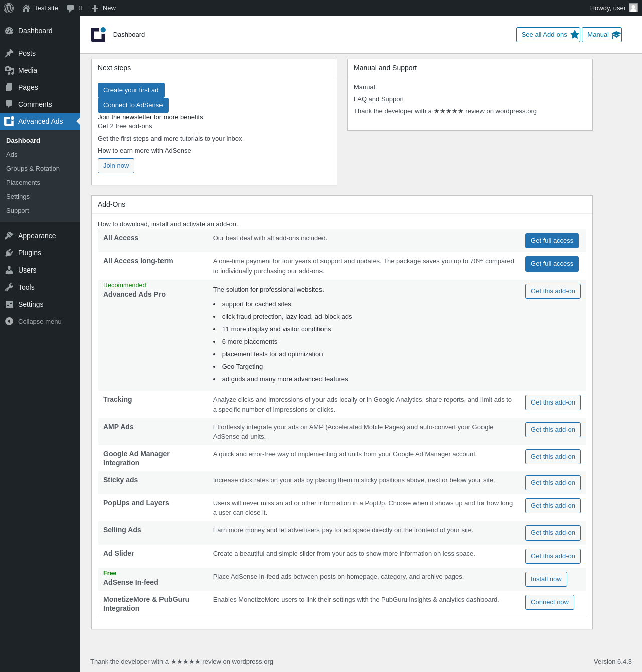Click the Collapse menu arrow icon

[9, 321]
